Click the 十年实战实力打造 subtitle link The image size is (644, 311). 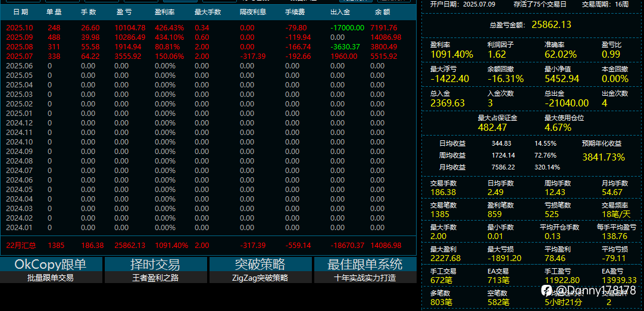tap(365, 278)
